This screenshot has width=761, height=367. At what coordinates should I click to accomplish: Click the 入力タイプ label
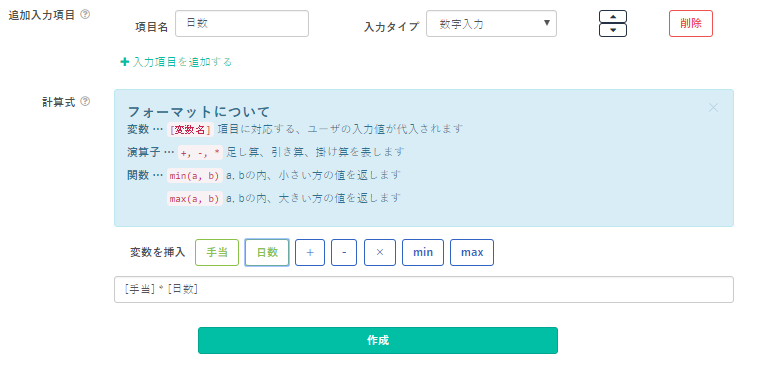pyautogui.click(x=391, y=27)
